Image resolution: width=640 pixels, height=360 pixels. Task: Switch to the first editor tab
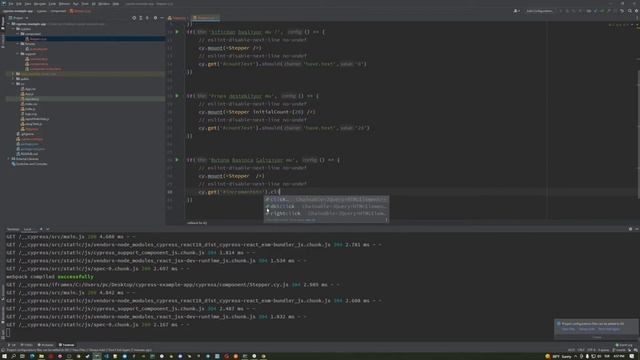point(178,18)
